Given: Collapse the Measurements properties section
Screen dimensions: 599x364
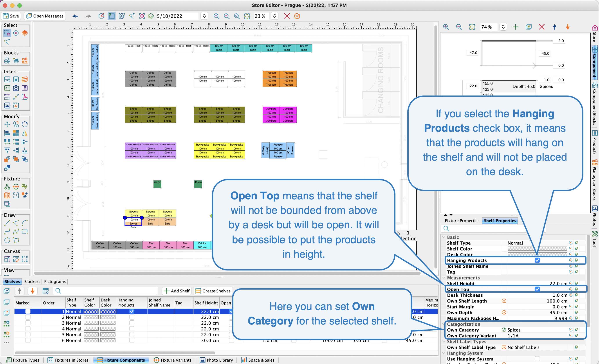Looking at the screenshot, I should (x=444, y=278).
